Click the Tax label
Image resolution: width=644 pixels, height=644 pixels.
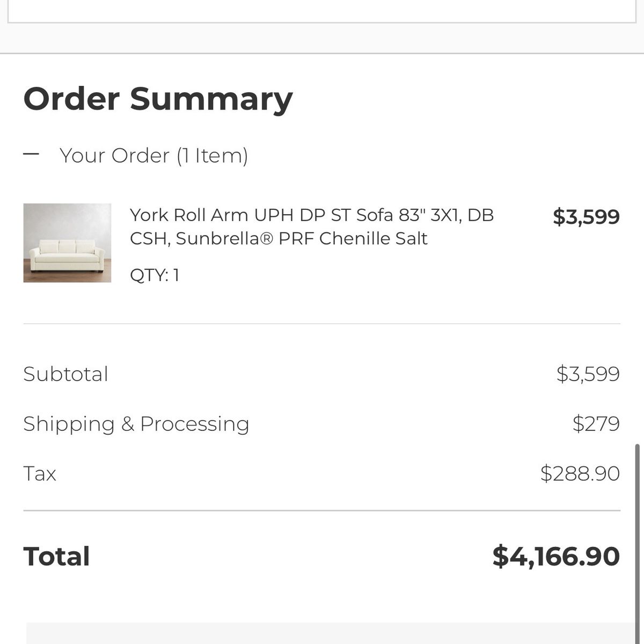[40, 474]
